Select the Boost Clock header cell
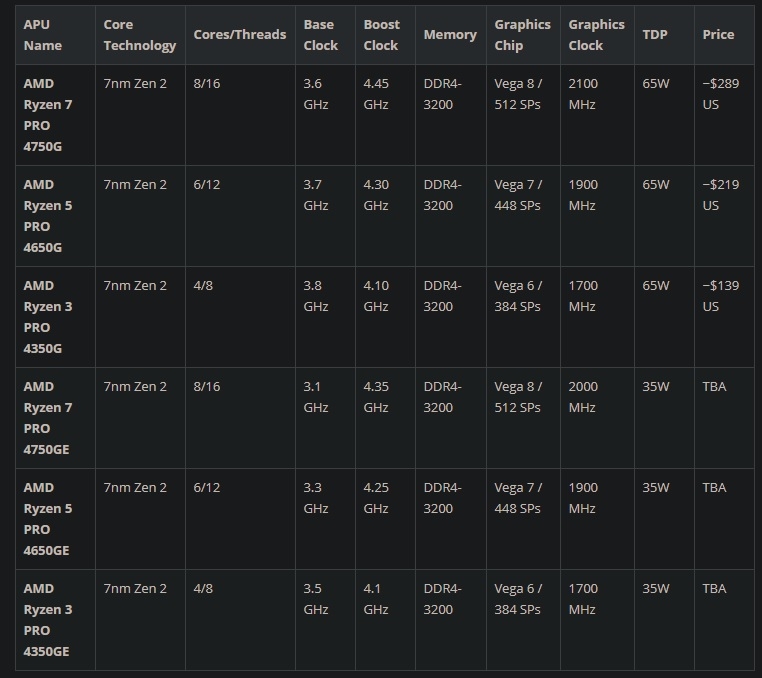 coord(381,35)
